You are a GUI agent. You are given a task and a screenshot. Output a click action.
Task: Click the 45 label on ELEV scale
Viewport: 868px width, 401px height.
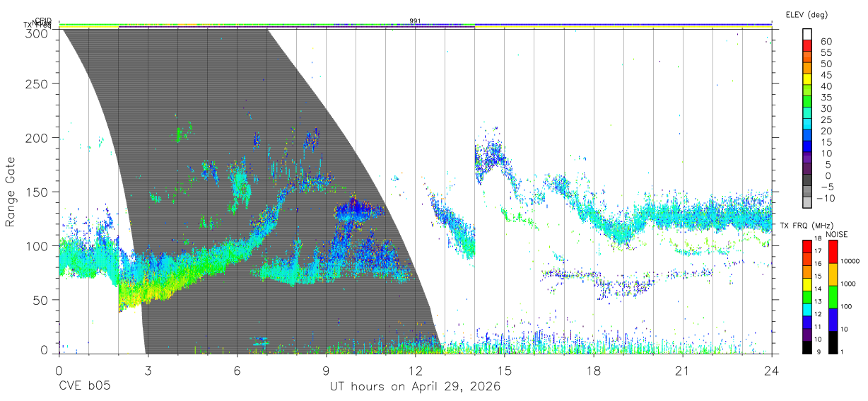tap(826, 75)
